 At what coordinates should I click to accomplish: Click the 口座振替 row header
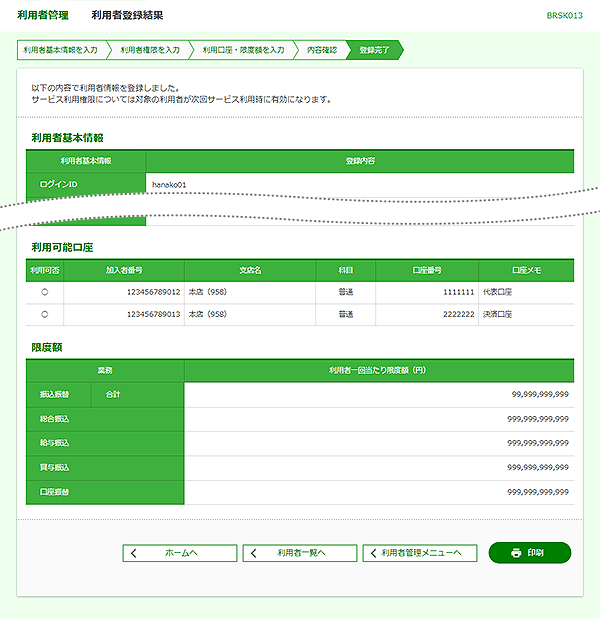click(105, 492)
